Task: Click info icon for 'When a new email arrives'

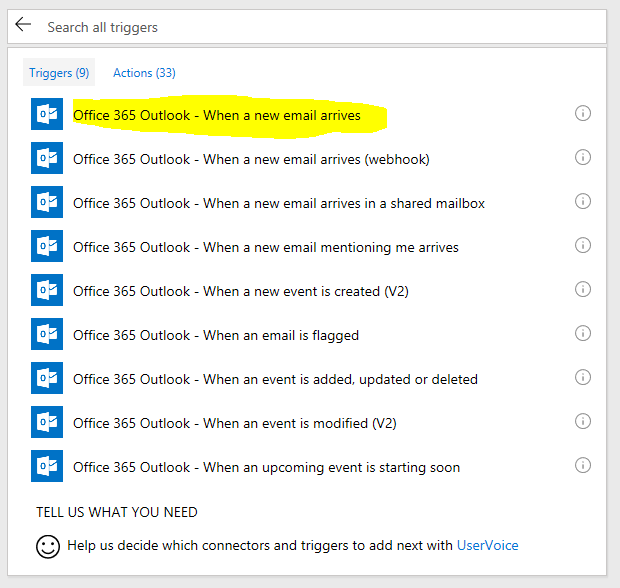Action: tap(582, 113)
